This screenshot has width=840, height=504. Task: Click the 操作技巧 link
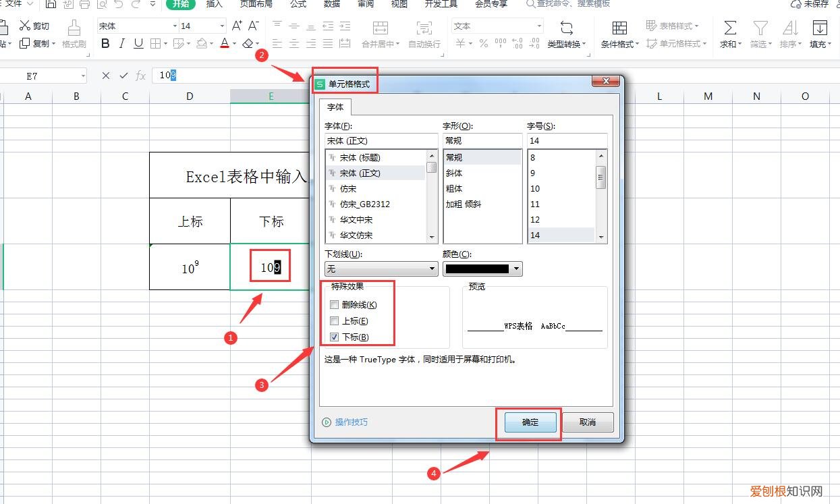[351, 422]
